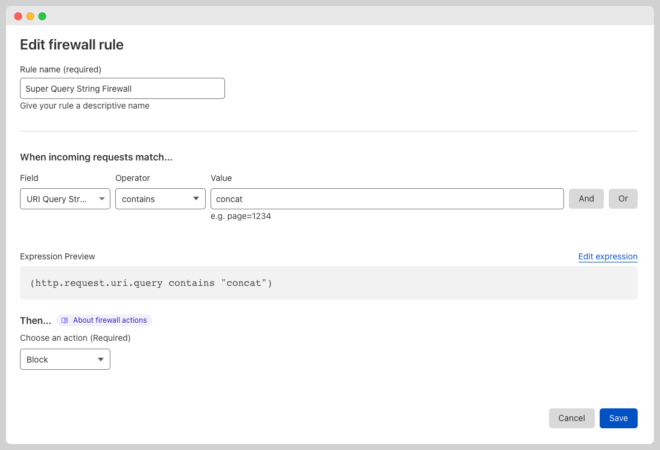Screen dimensions: 660x450
Task: Add an And condition
Action: pos(586,199)
